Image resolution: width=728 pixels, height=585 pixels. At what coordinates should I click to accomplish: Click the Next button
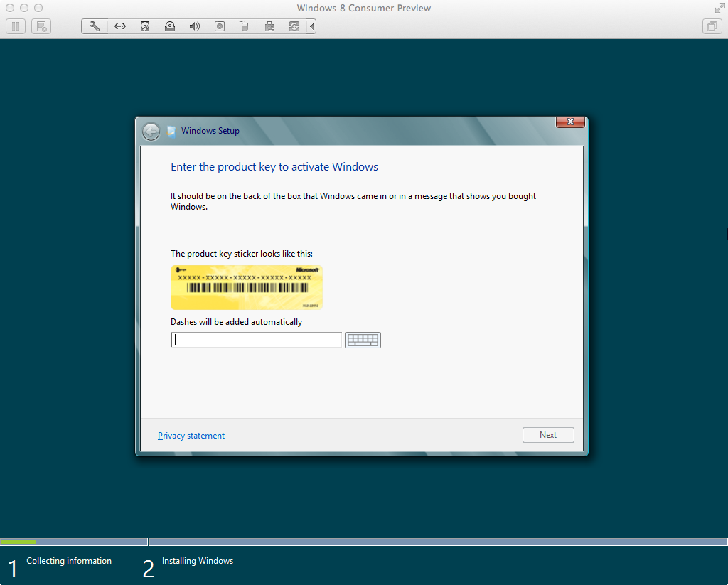[547, 434]
